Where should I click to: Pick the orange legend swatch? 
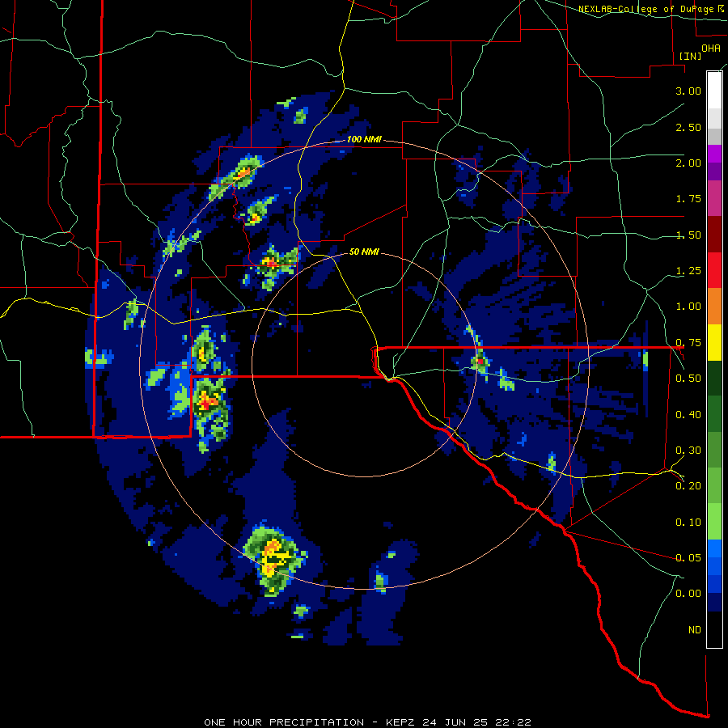[714, 307]
